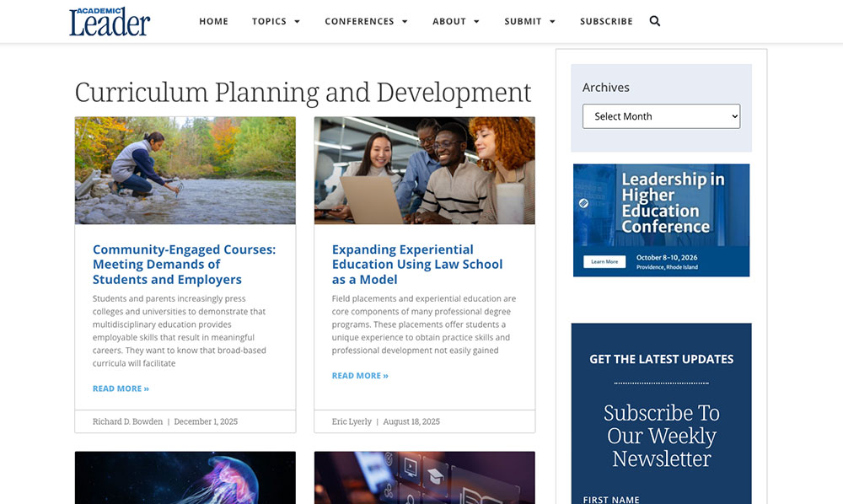Click the Academic Leader logo

click(x=109, y=19)
